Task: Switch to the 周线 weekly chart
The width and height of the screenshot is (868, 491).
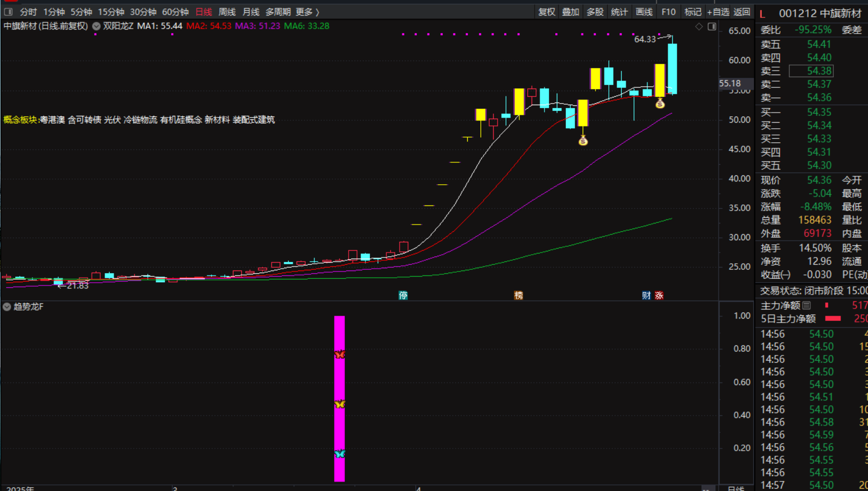Action: [227, 12]
